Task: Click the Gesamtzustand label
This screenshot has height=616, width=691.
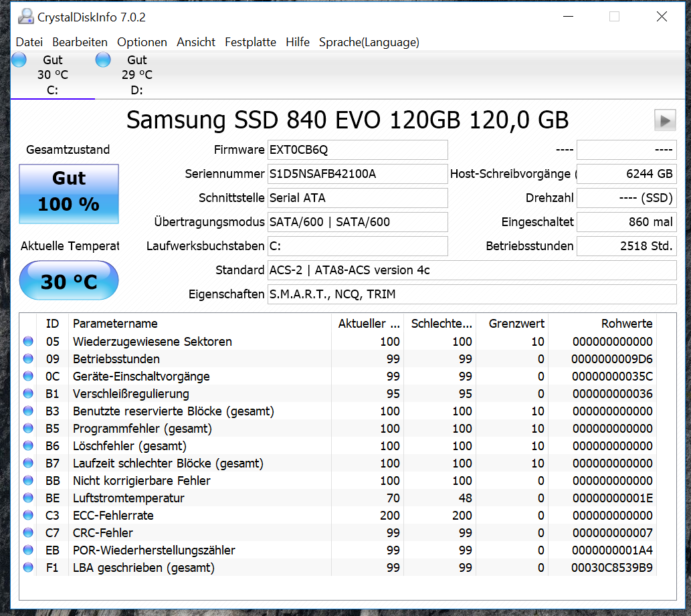Action: tap(68, 150)
